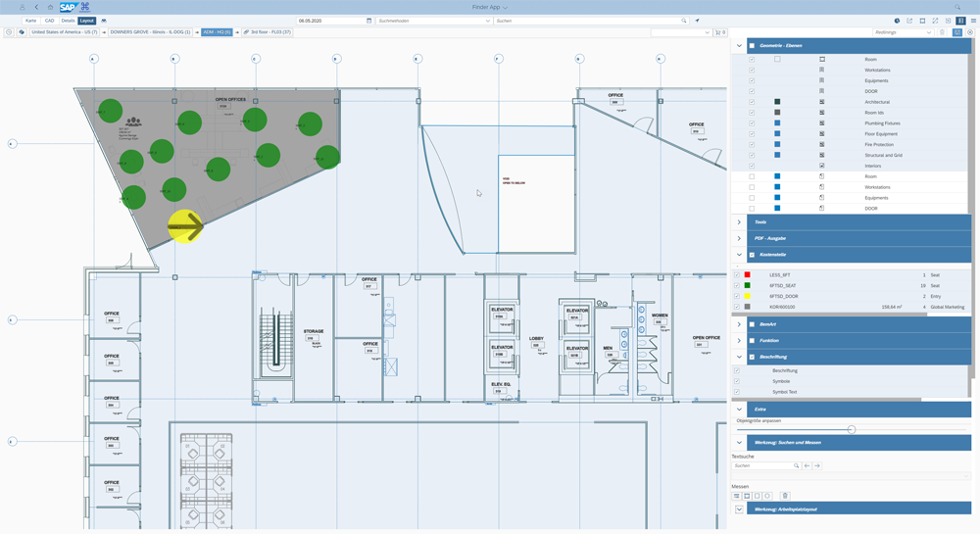This screenshot has height=534, width=980.
Task: Click the pie chart icon in toolbar
Action: [897, 21]
